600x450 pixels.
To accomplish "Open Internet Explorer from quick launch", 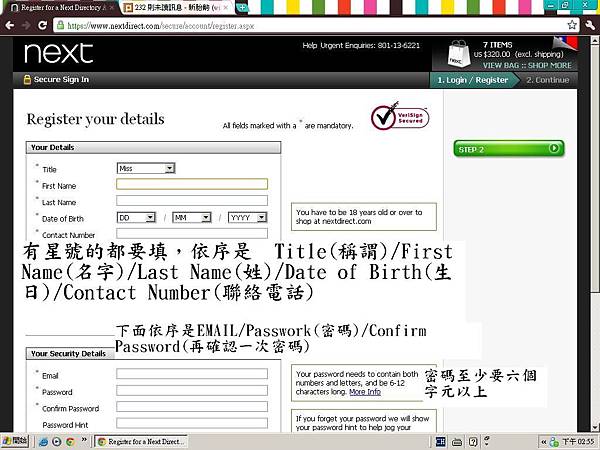I will click(43, 442).
